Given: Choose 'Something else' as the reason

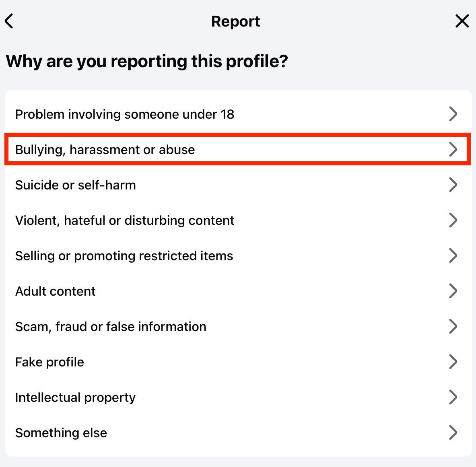Looking at the screenshot, I should click(x=61, y=433).
